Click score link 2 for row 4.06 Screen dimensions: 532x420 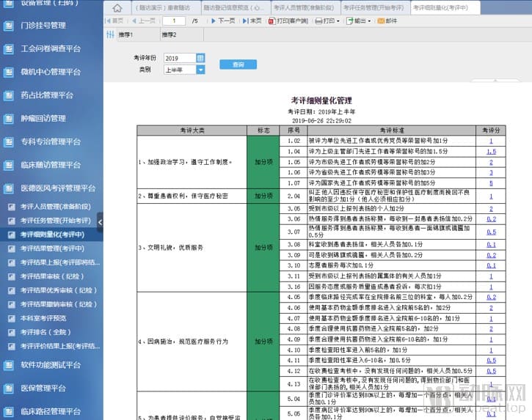(x=491, y=308)
